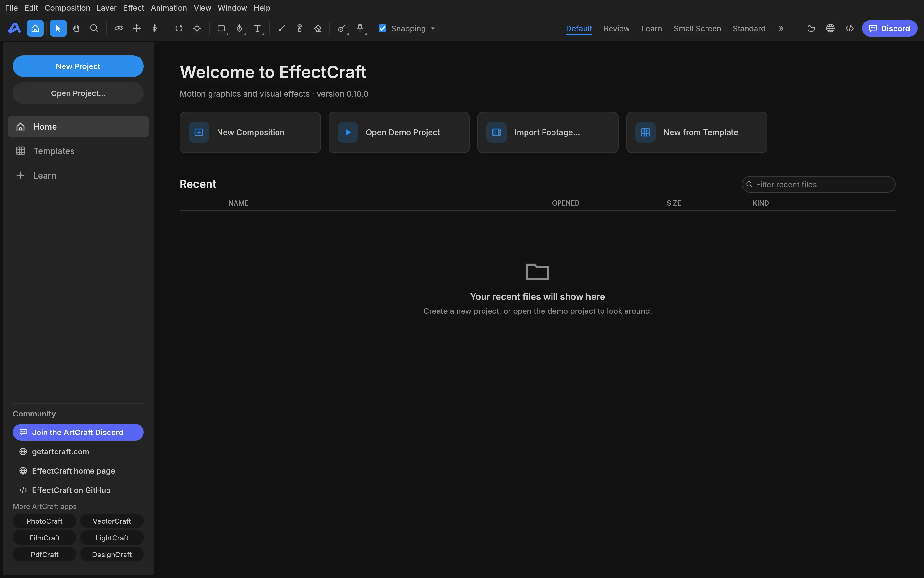
Task: Open the Snapping options dropdown arrow
Action: click(x=433, y=29)
